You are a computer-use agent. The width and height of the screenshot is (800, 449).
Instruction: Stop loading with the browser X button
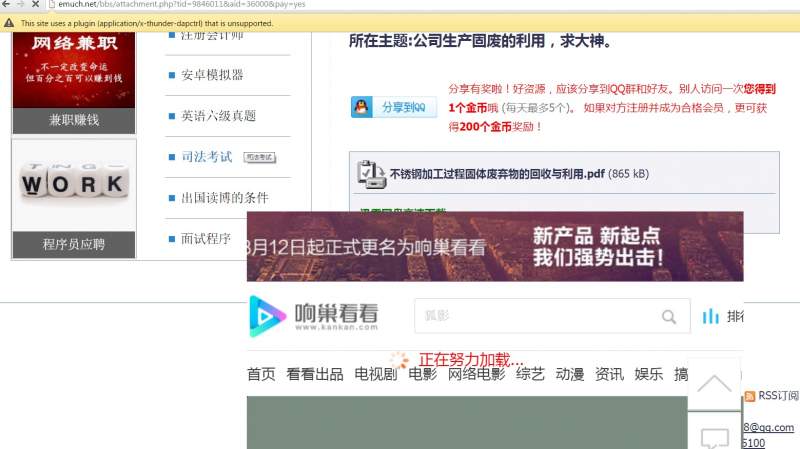pos(35,4)
